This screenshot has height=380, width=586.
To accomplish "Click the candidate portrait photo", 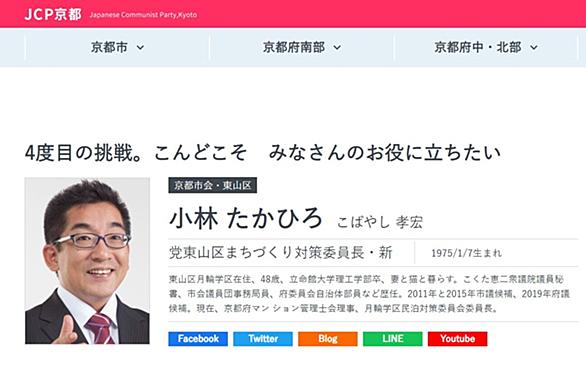I will 87,260.
